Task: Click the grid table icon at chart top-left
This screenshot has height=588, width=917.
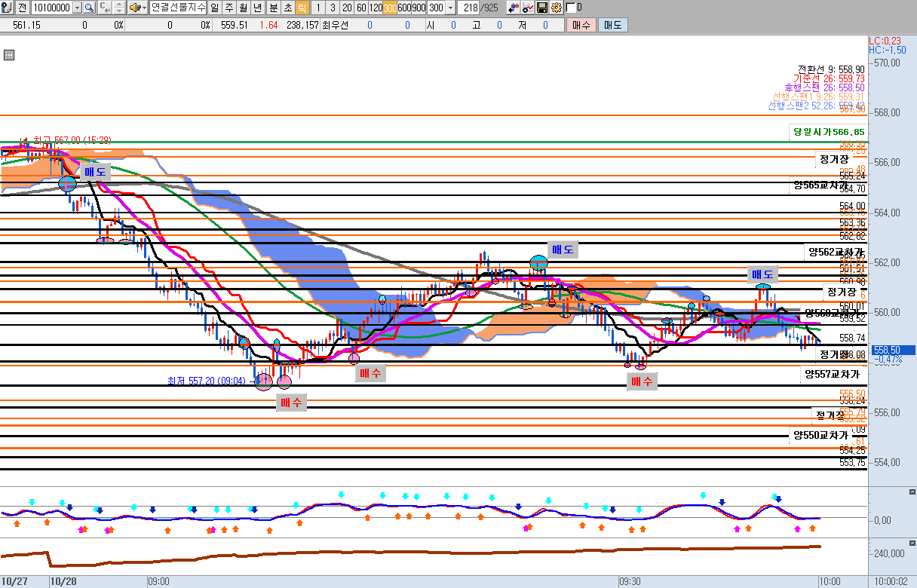Action: click(9, 55)
